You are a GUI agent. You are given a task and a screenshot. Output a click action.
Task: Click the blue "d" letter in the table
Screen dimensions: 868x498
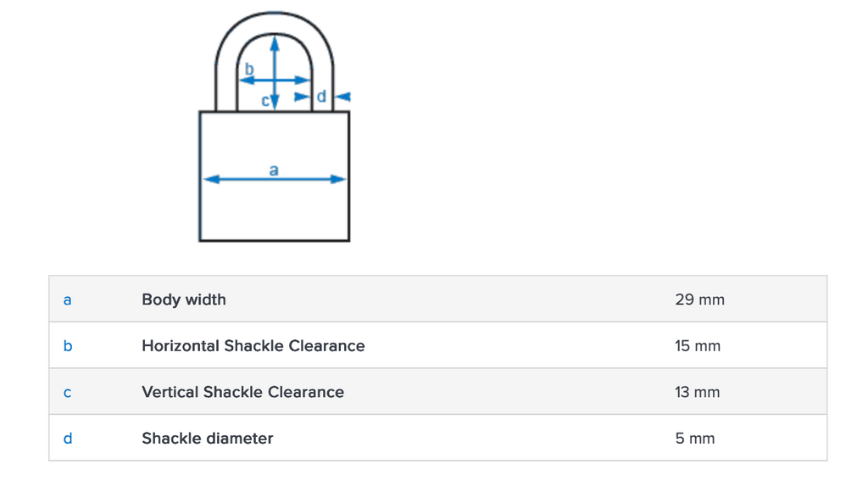tap(68, 439)
